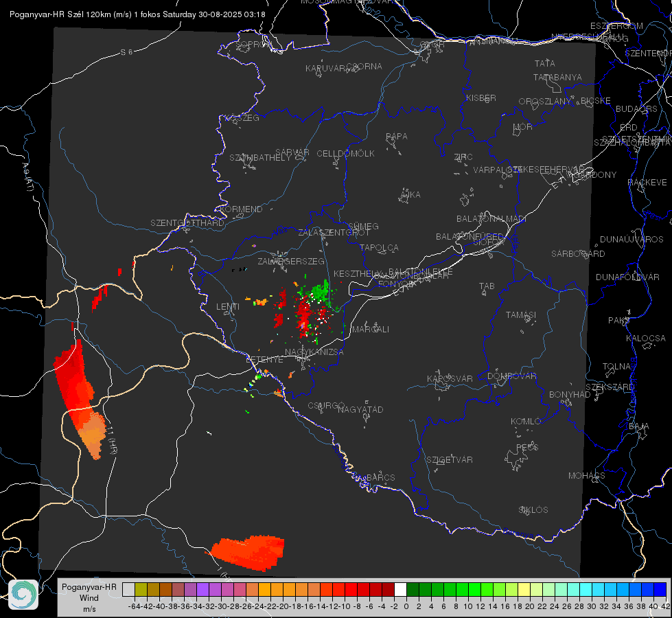Select the leftmost gray swatch in the legend

point(128,590)
